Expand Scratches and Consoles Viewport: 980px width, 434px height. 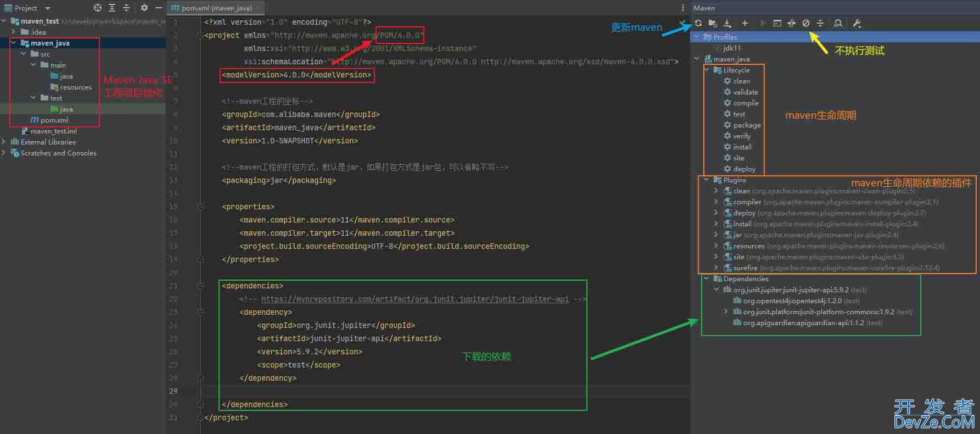[4, 153]
